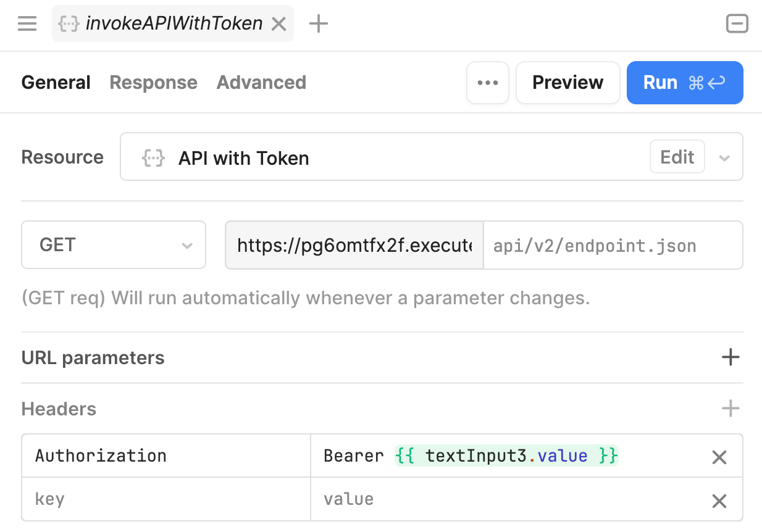Image resolution: width=762 pixels, height=532 pixels.
Task: Click the Authorization header key field
Action: coord(166,455)
